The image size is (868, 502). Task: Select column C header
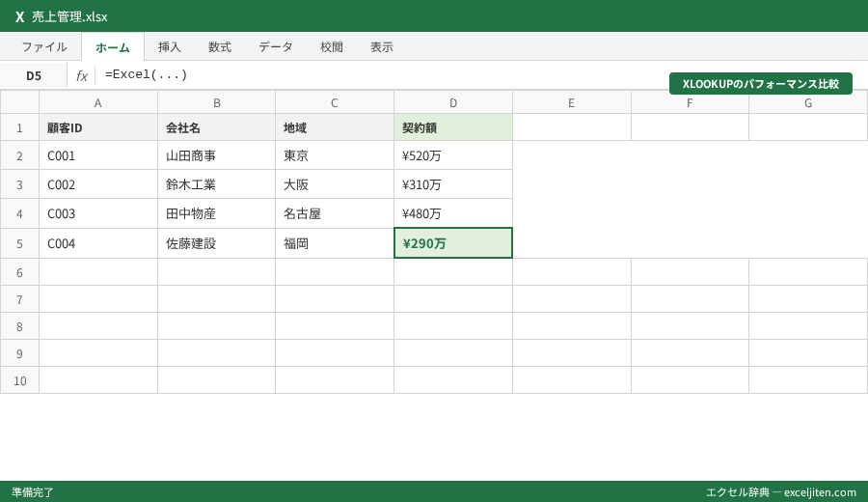[335, 102]
